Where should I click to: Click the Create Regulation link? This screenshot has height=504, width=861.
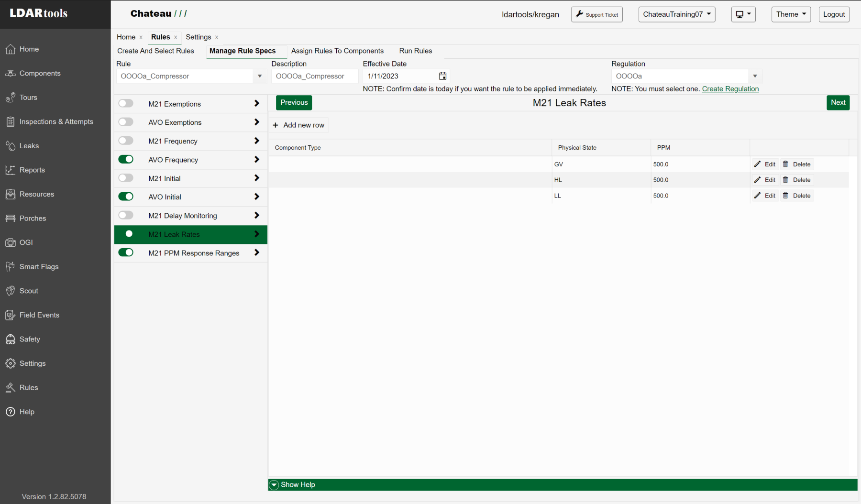(730, 89)
